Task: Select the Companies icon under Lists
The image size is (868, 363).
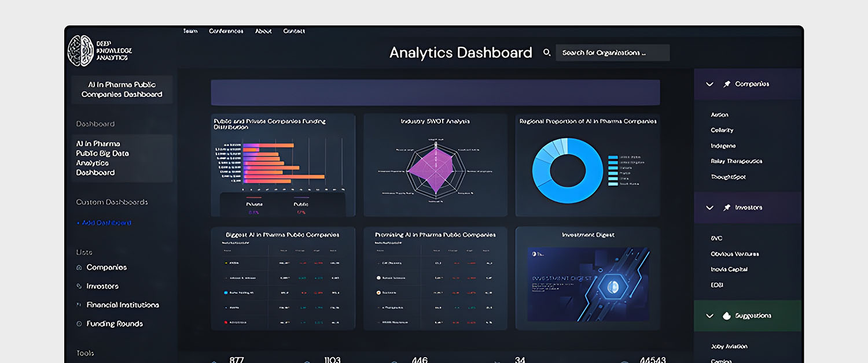Action: 79,268
